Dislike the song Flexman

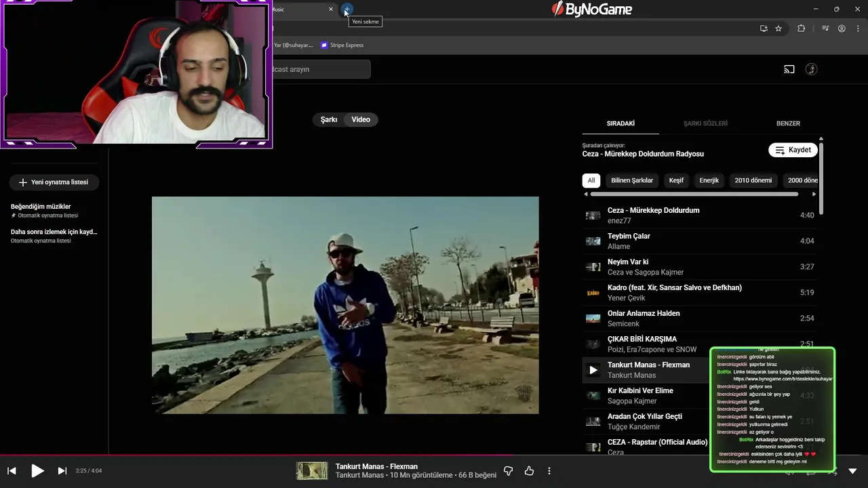point(509,470)
